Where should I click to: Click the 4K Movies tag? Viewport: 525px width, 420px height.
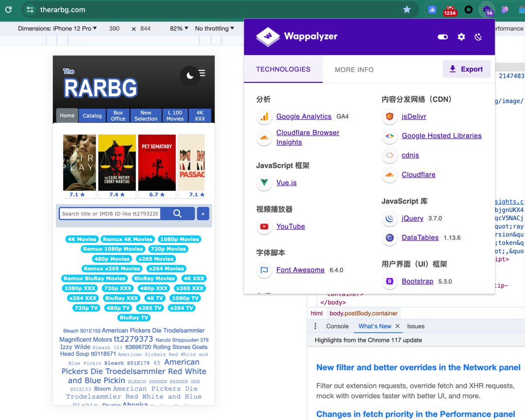tap(82, 239)
